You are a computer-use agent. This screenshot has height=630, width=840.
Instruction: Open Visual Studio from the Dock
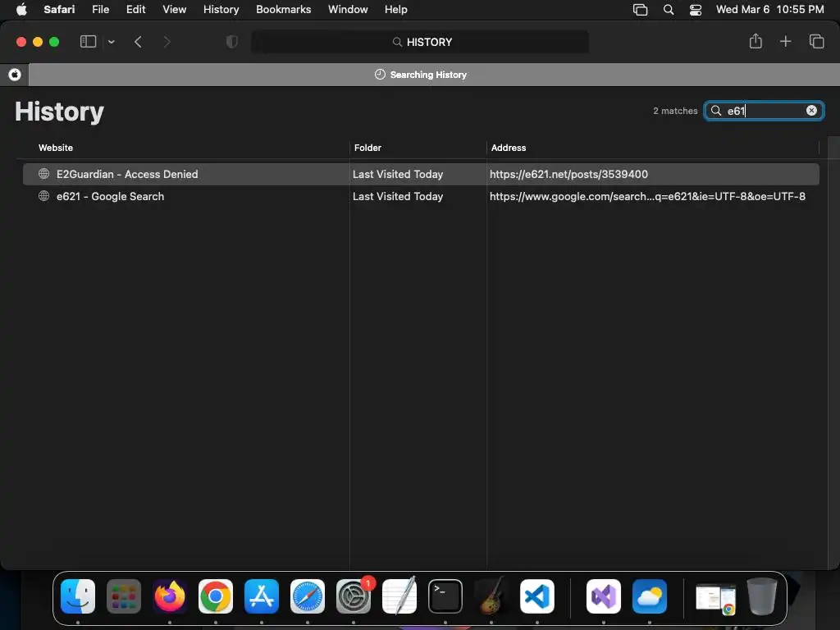604,596
